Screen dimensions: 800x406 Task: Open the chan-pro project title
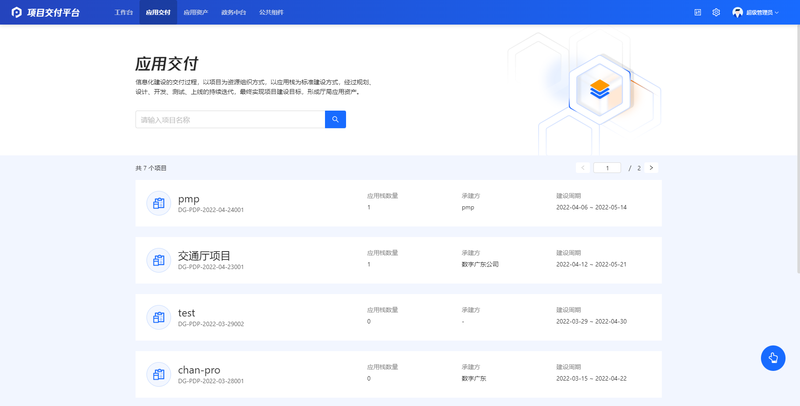(199, 369)
